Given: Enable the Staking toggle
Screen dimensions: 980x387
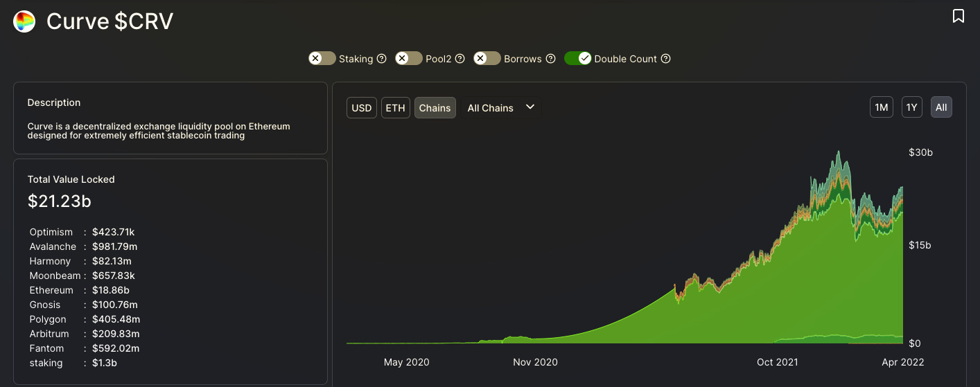Looking at the screenshot, I should (x=322, y=59).
